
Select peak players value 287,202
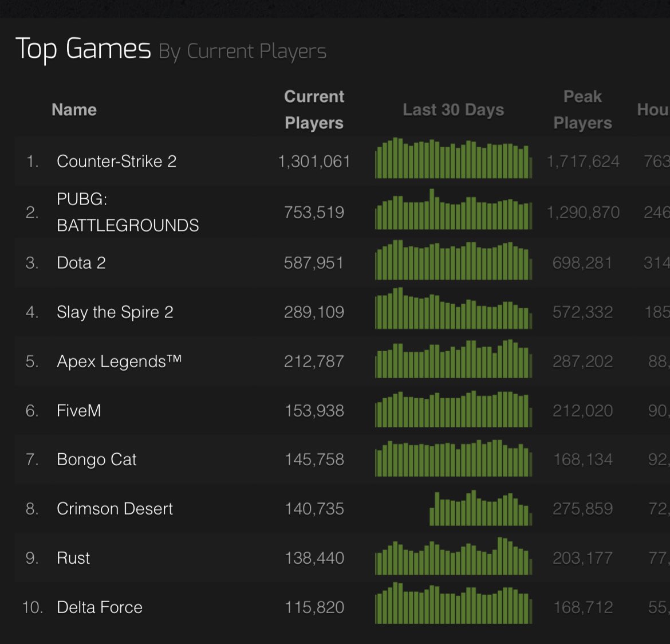(583, 362)
